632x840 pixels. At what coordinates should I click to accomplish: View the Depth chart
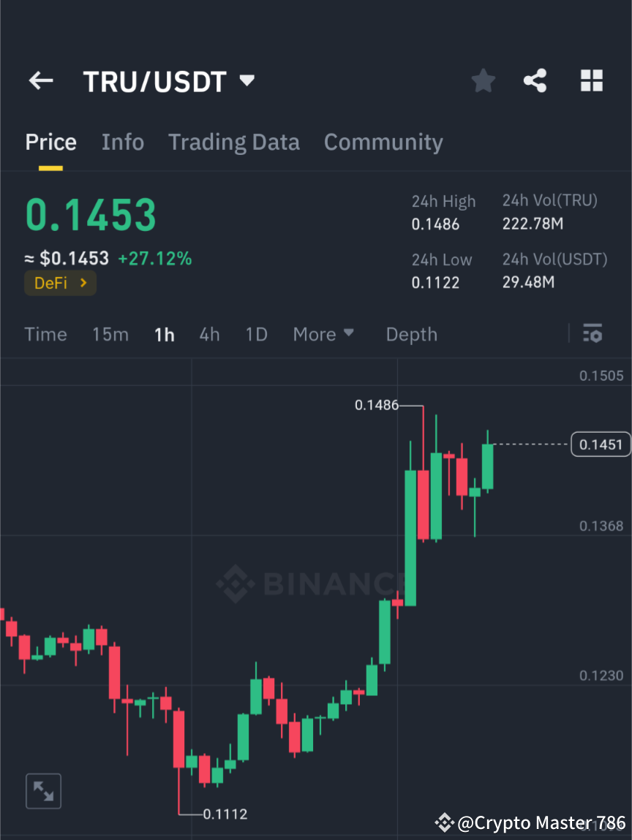[411, 334]
